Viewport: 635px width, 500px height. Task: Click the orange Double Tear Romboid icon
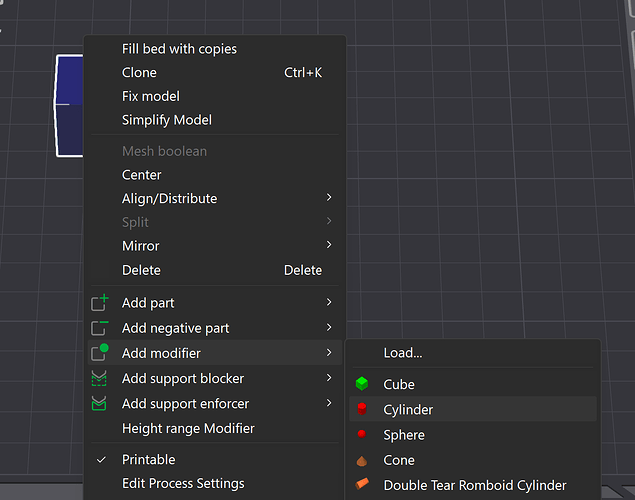362,484
